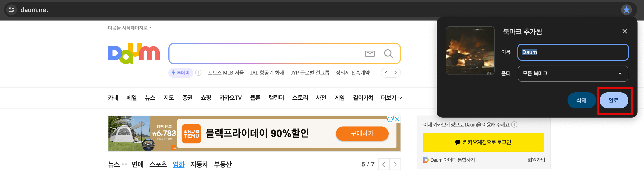Click the info icon next to 투데이
This screenshot has width=644, height=174.
[198, 73]
